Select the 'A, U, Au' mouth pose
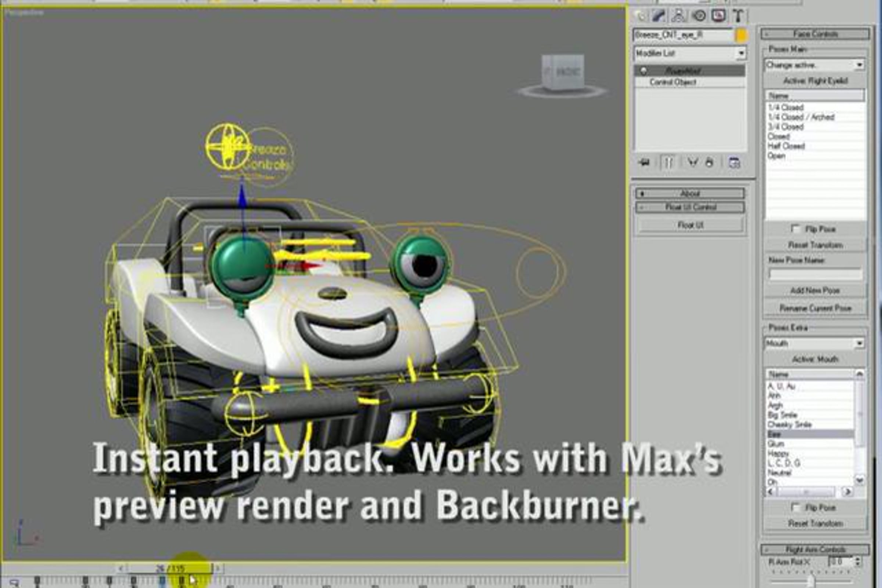This screenshot has width=882, height=588. pos(810,386)
